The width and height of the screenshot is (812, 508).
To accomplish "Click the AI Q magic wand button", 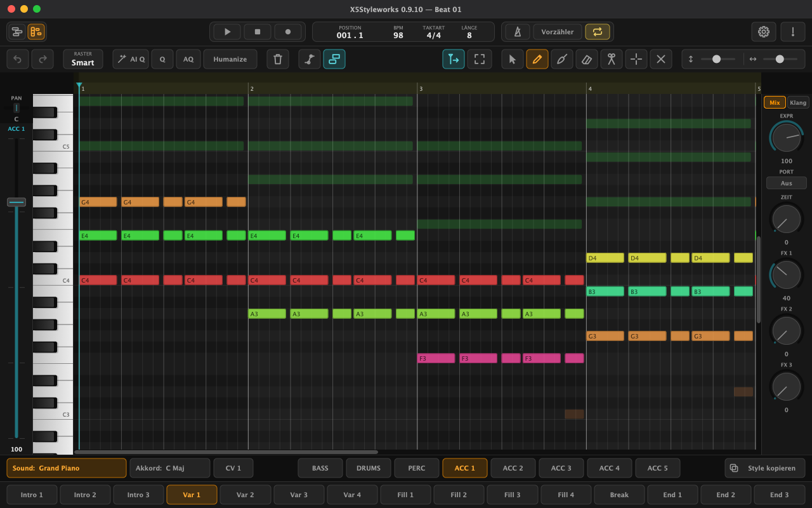I will pyautogui.click(x=131, y=59).
